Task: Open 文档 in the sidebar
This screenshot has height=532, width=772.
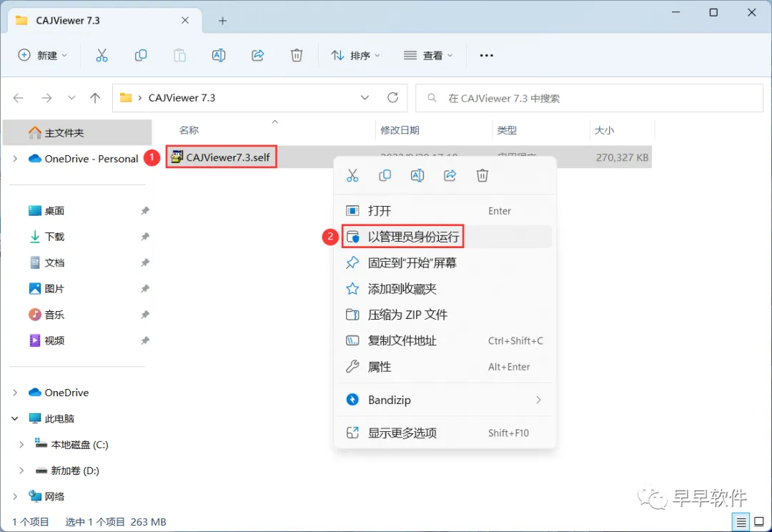Action: (x=54, y=263)
